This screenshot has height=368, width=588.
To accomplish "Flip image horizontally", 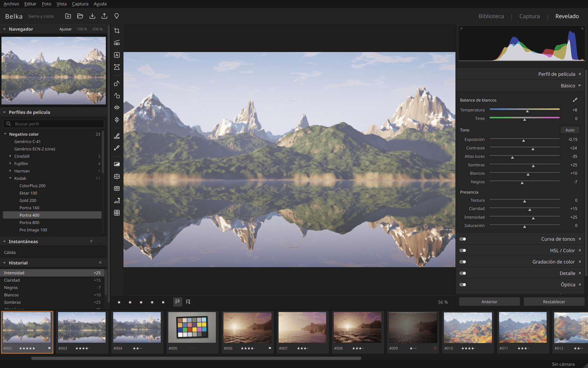I will tap(117, 107).
